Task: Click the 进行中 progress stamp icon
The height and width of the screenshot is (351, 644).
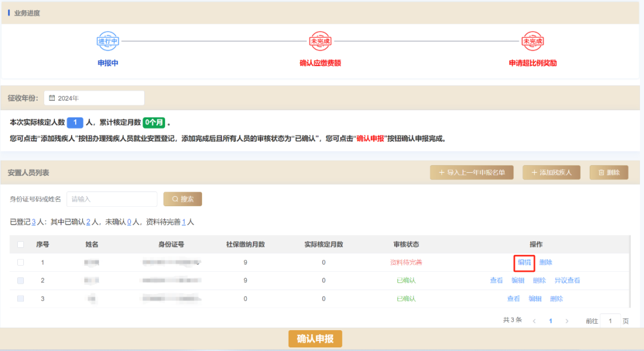Action: (x=107, y=42)
